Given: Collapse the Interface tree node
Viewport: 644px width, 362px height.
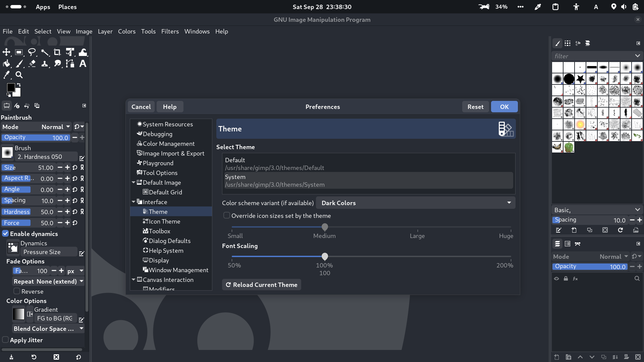Looking at the screenshot, I should [x=133, y=202].
